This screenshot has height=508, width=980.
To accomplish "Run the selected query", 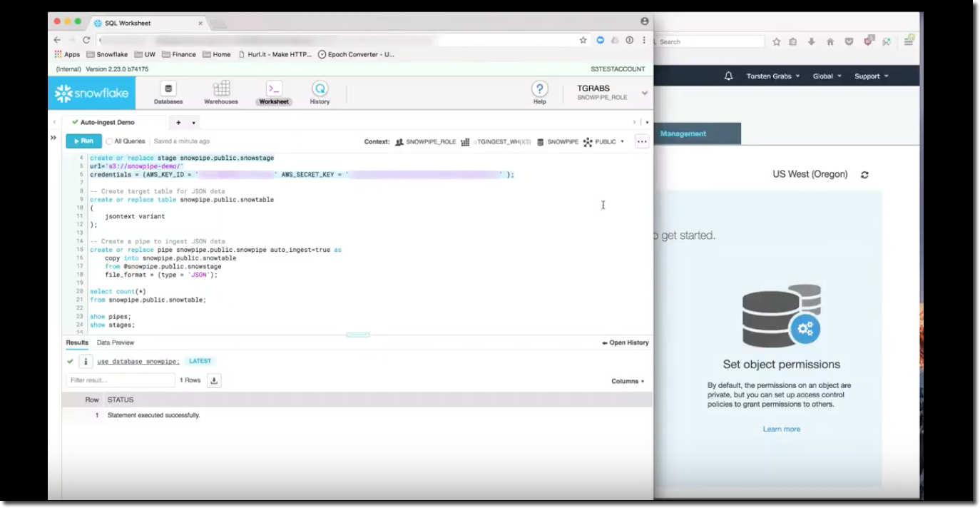I will 83,141.
